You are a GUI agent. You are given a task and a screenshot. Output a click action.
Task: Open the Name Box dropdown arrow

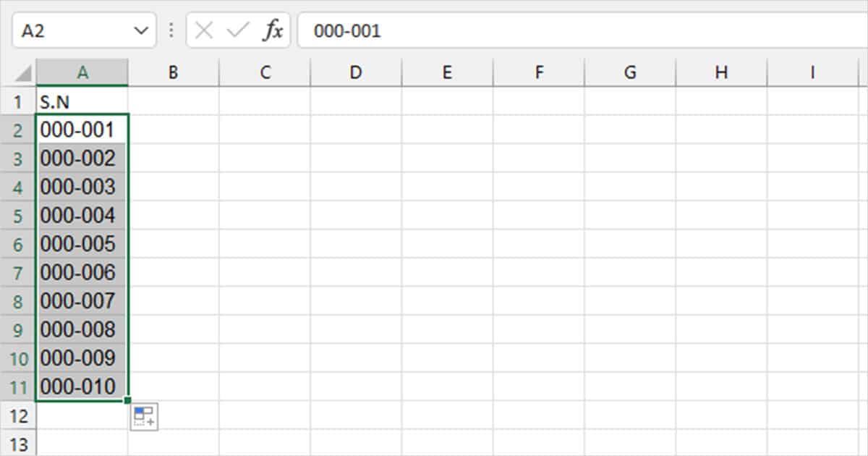(x=142, y=30)
